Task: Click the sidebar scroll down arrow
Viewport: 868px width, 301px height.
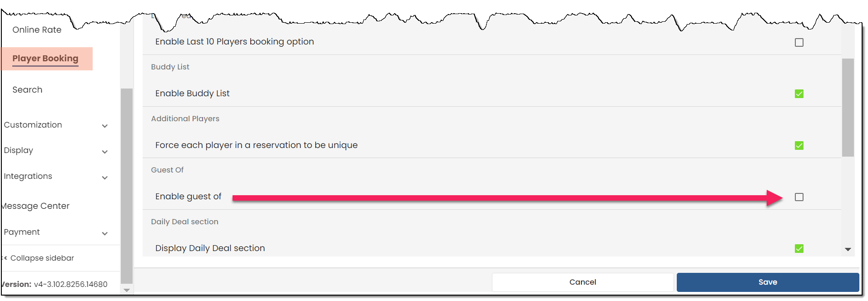Action: [127, 290]
